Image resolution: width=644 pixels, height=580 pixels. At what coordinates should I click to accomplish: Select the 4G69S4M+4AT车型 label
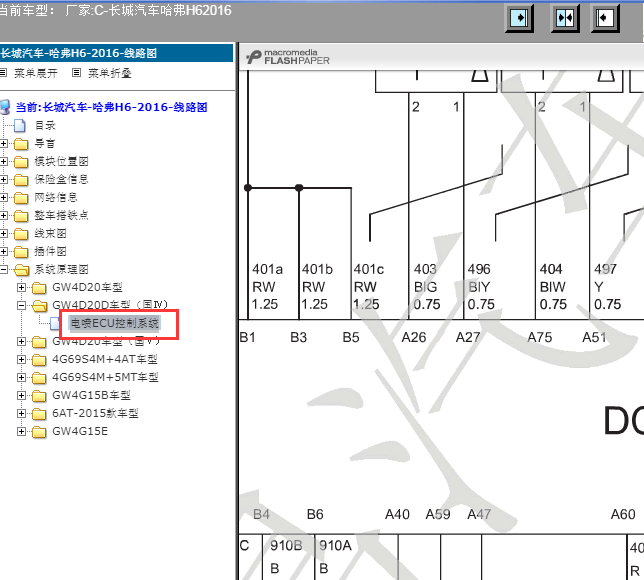[x=105, y=359]
